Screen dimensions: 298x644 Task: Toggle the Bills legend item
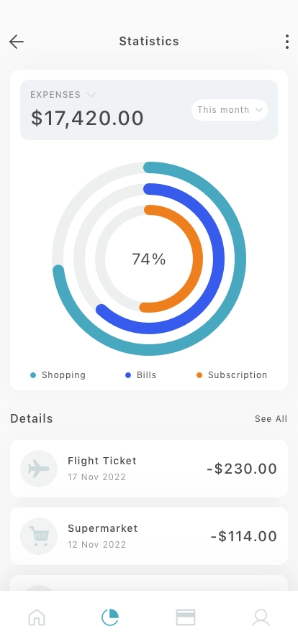(141, 375)
